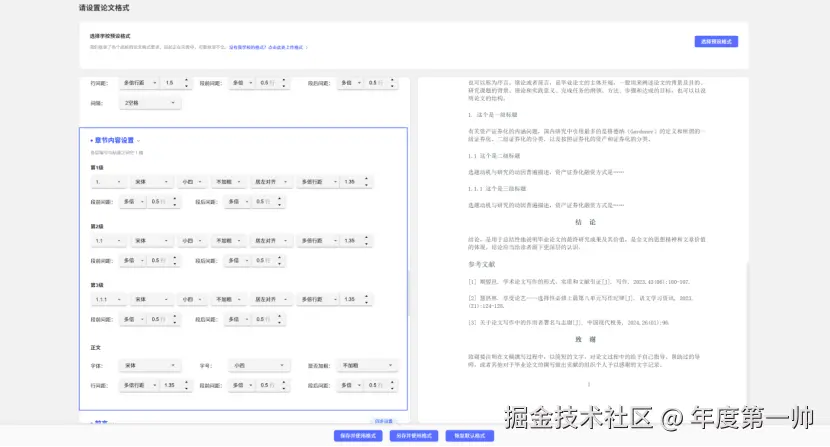The image size is (830, 447).
Task: Open the 正文 字号 小四 dropdown
Action: [x=259, y=365]
